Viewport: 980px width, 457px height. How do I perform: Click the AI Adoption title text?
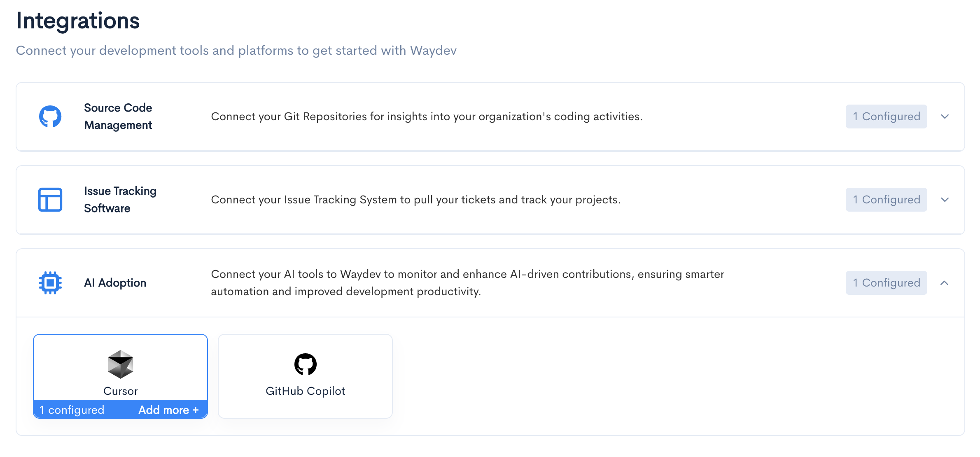click(115, 283)
